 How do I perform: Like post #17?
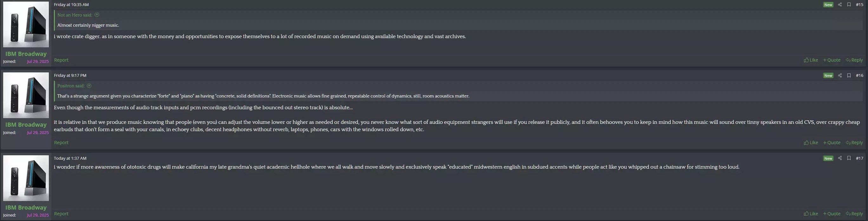click(x=811, y=214)
